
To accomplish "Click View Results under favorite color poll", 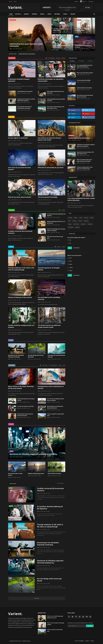I will click(x=76, y=275).
